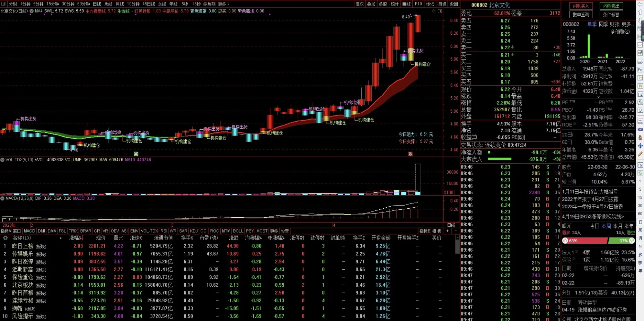Click the plus zoom button beside 模板
Screen dimensions: 644x321
[x=447, y=231]
